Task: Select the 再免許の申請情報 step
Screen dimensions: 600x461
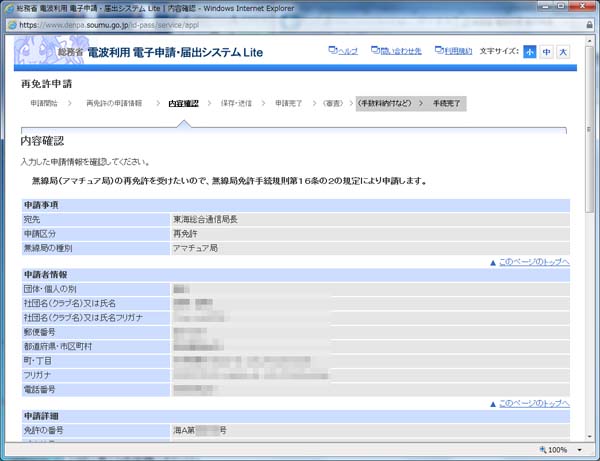Action: pyautogui.click(x=114, y=103)
